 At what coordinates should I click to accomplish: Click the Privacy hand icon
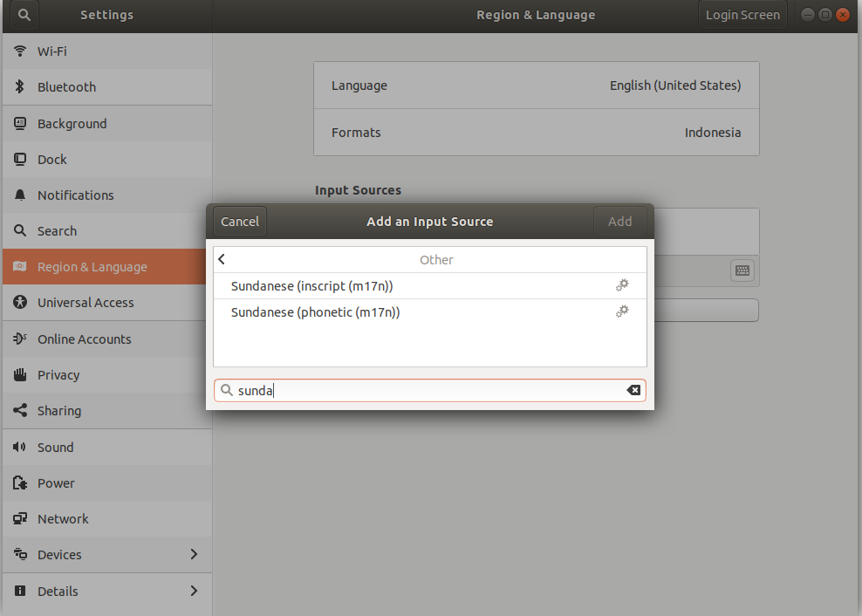pyautogui.click(x=20, y=375)
